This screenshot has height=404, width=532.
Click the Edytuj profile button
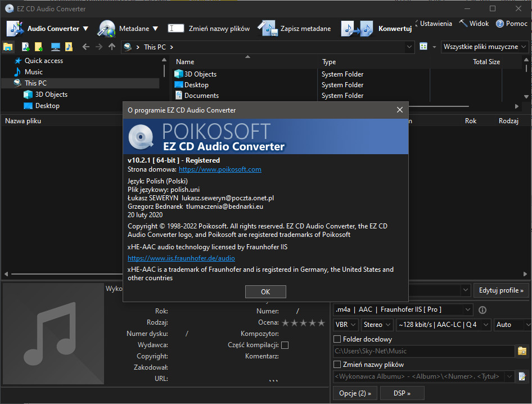point(501,290)
